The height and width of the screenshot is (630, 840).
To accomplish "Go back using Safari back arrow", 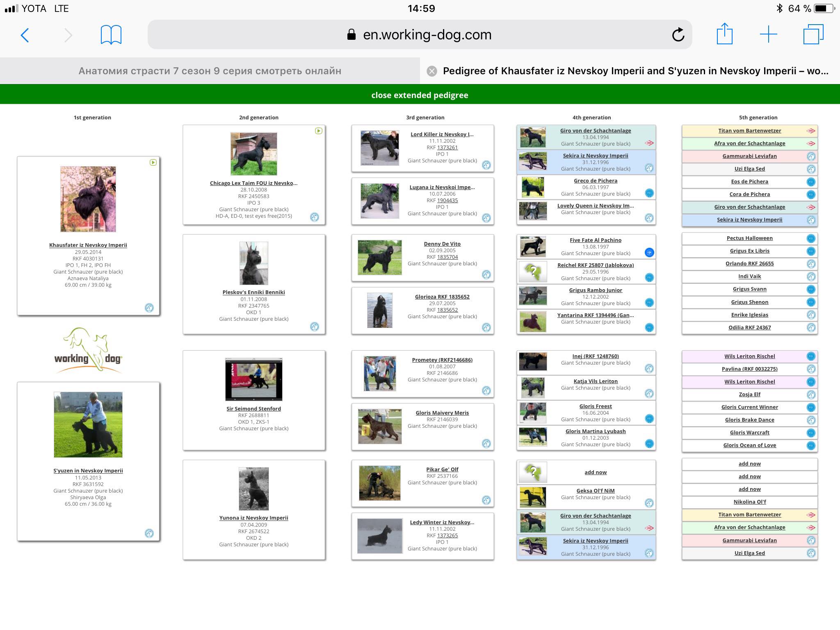I will pyautogui.click(x=25, y=35).
